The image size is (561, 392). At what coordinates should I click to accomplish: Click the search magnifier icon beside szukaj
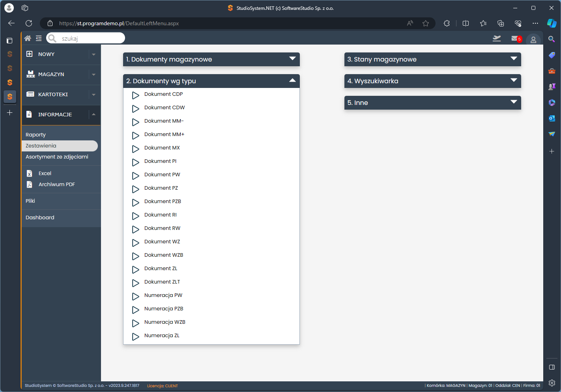pos(52,38)
